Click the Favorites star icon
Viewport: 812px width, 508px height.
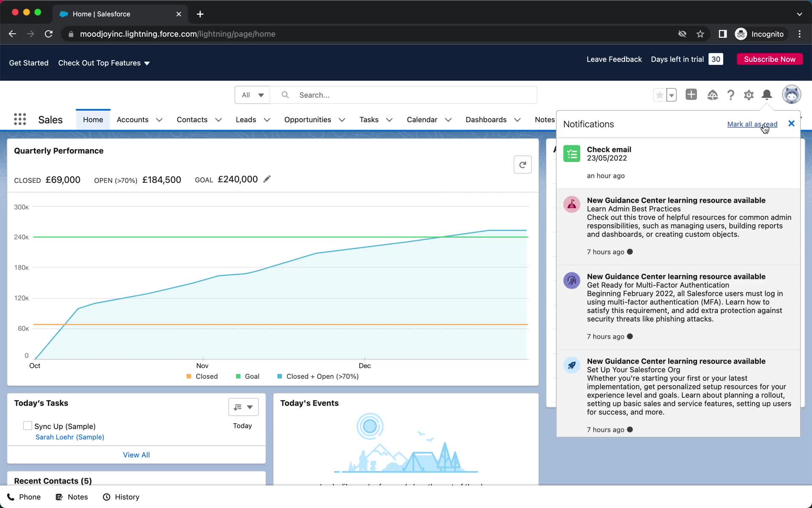(659, 95)
